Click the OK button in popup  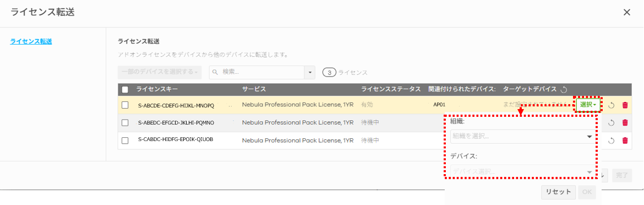[x=587, y=191]
